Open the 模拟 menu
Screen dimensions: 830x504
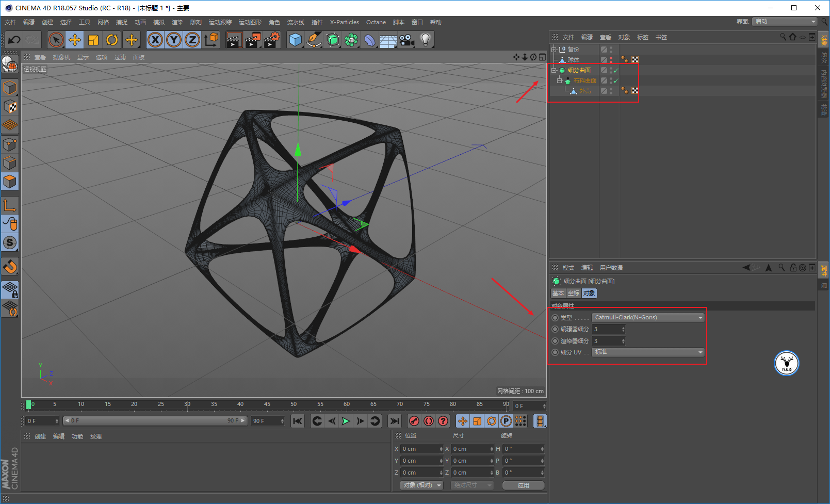[159, 22]
